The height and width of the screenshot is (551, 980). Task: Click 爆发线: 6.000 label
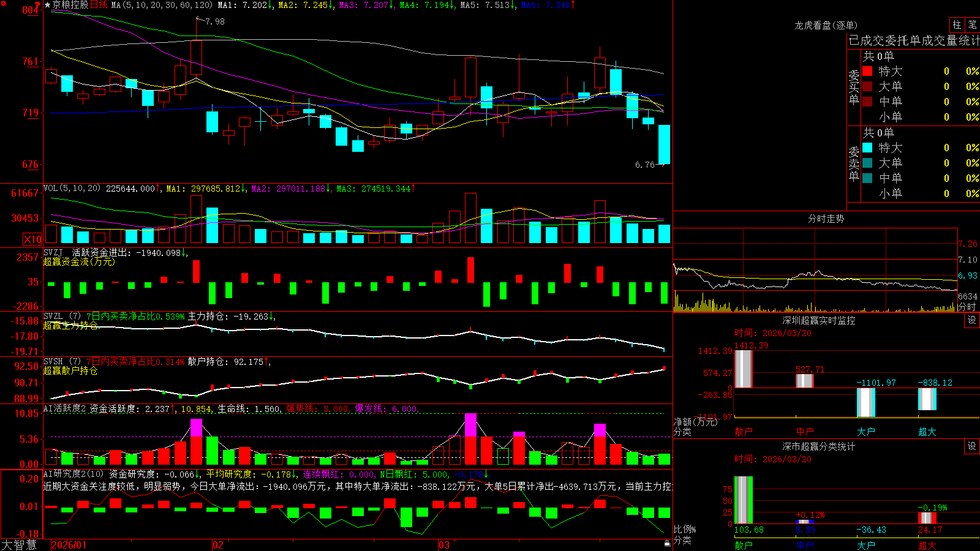point(386,409)
